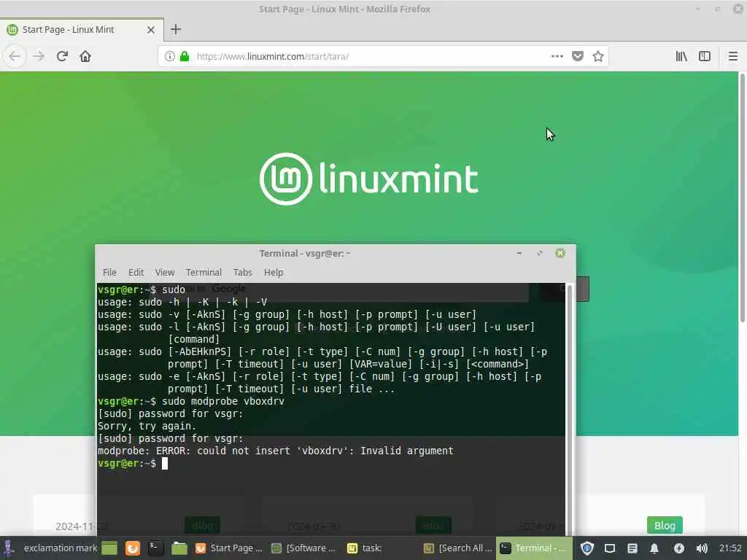The image size is (747, 560).
Task: Click the Blog tag on the page
Action: [665, 525]
